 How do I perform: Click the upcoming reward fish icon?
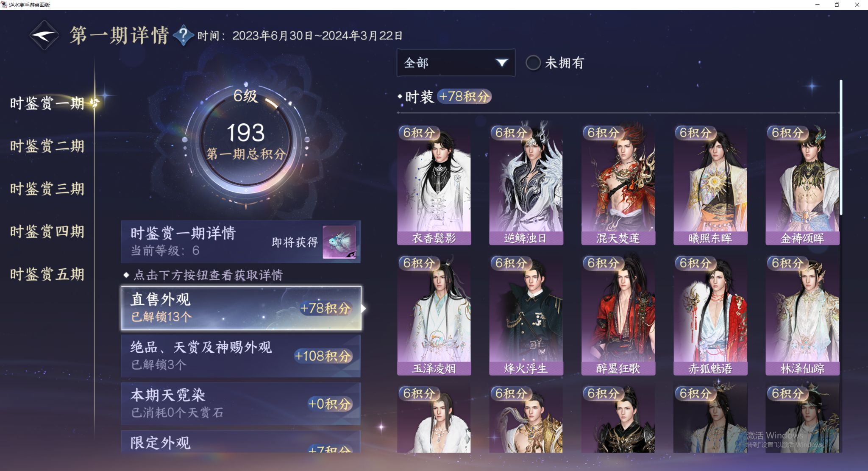[339, 242]
